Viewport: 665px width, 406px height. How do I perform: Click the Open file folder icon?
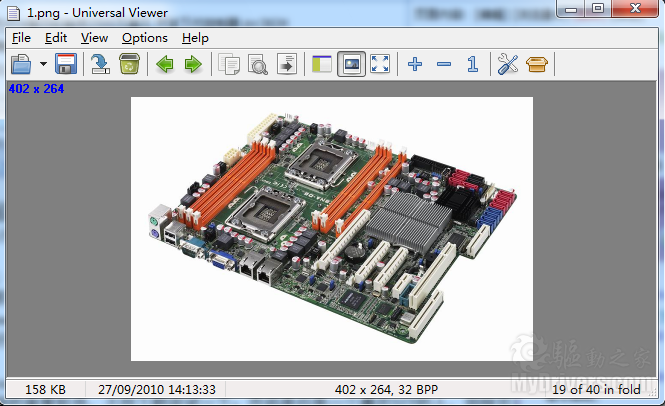(21, 65)
